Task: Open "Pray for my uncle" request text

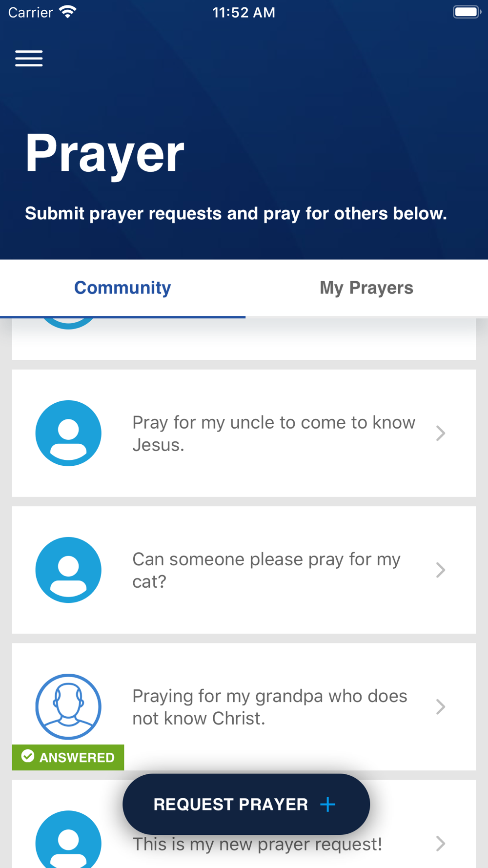Action: coord(273,433)
